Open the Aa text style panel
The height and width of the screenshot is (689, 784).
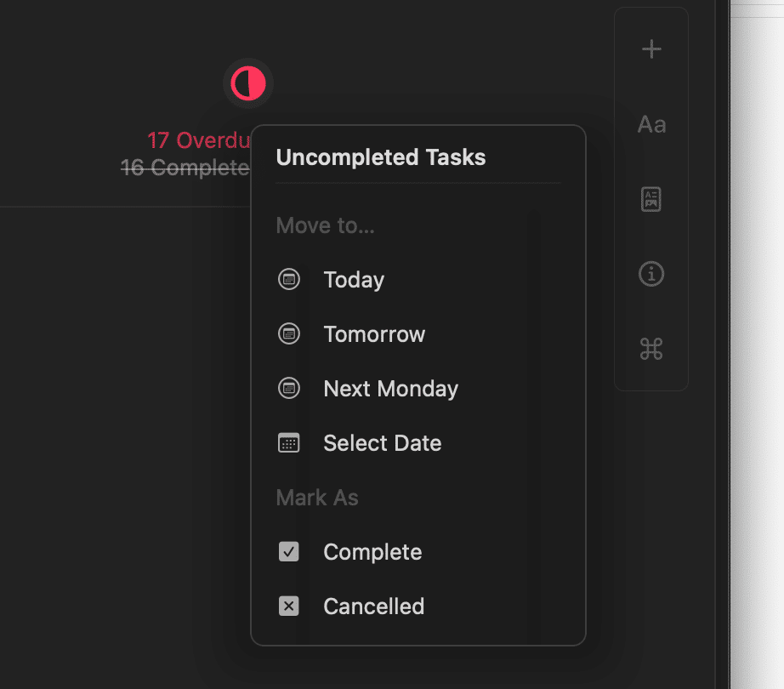click(651, 124)
